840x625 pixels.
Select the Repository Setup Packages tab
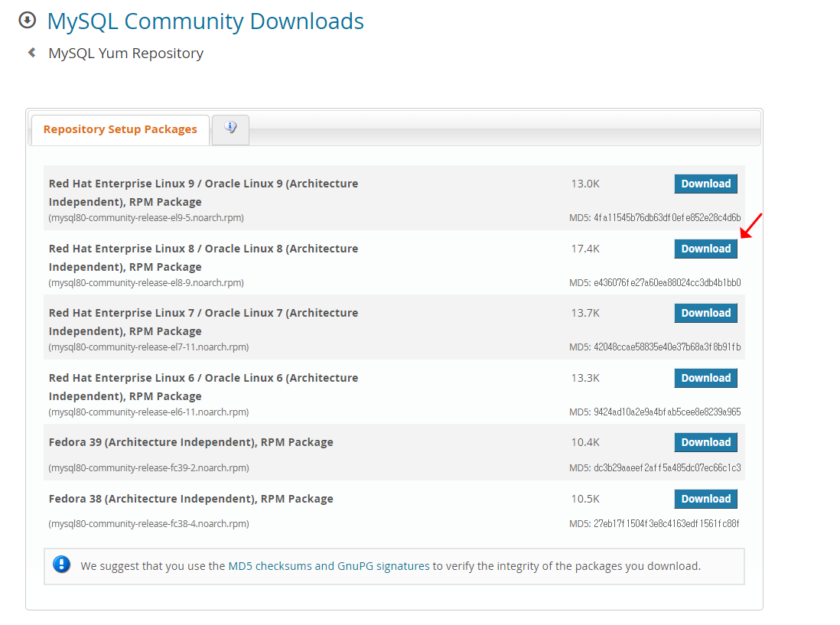(x=120, y=129)
